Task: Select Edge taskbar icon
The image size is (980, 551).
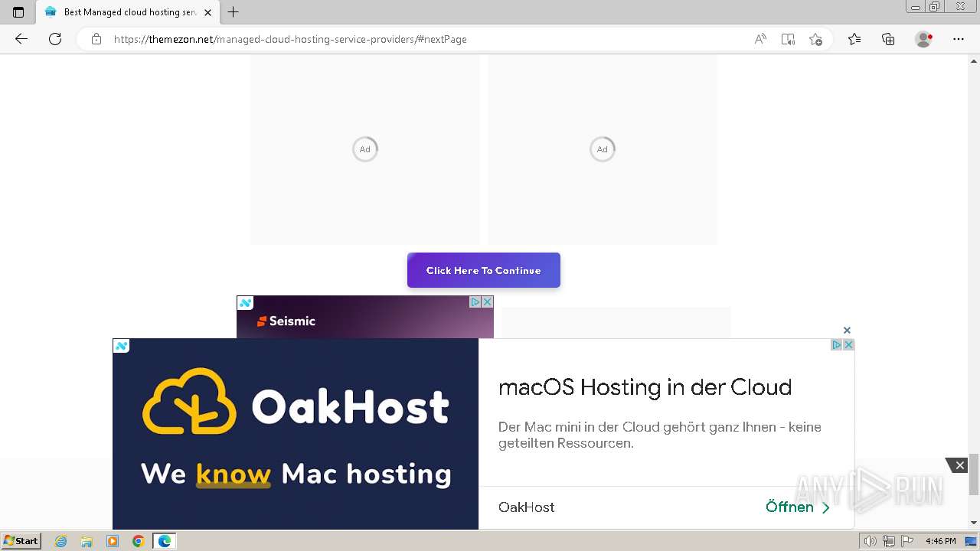Action: [x=165, y=541]
